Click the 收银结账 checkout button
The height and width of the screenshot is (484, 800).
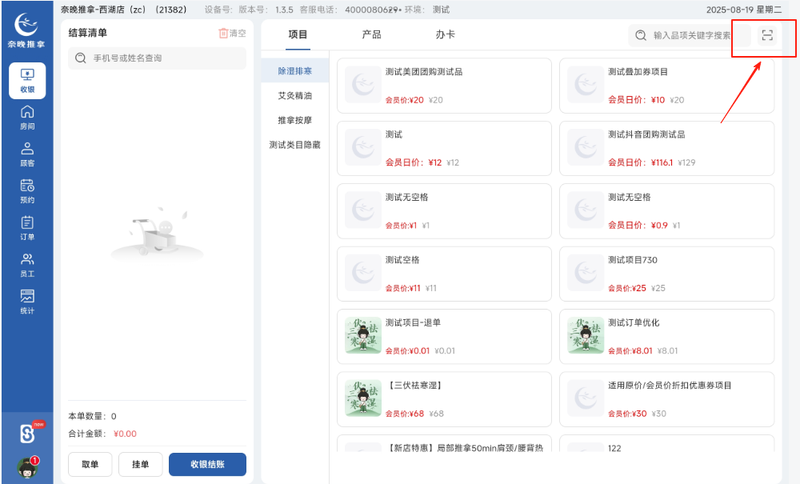pos(208,464)
